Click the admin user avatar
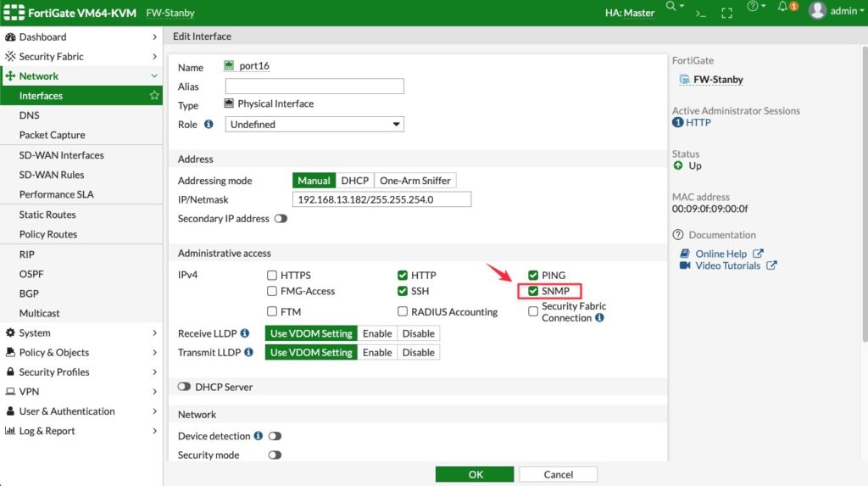 tap(817, 10)
